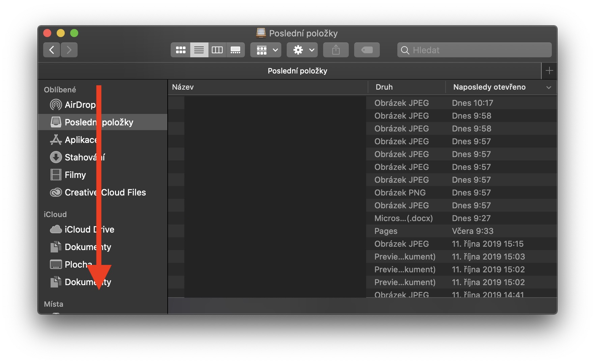This screenshot has height=364, width=595.
Task: Select the Micros...(.docx) row
Action: pos(362,218)
